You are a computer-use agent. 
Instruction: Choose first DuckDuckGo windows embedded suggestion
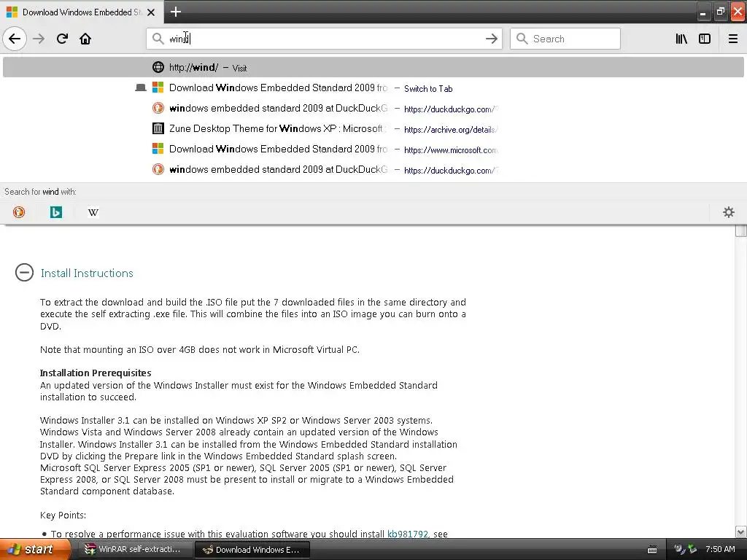click(373, 108)
